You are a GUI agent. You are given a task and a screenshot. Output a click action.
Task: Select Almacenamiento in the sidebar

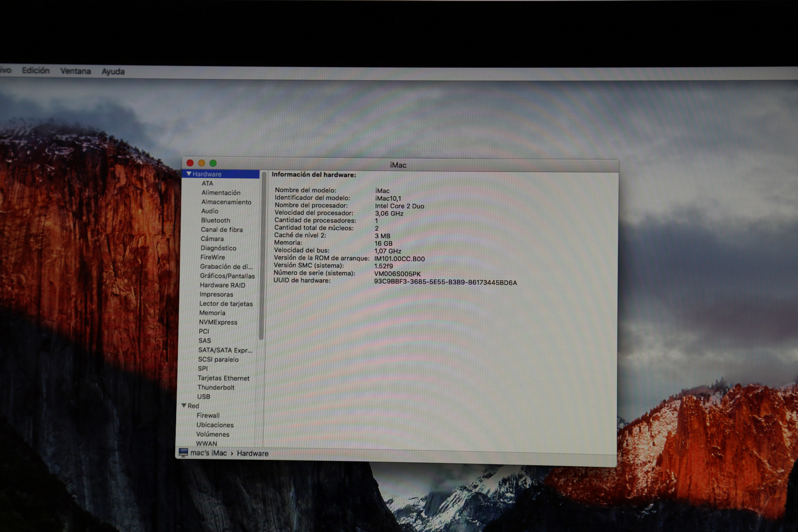pos(226,202)
